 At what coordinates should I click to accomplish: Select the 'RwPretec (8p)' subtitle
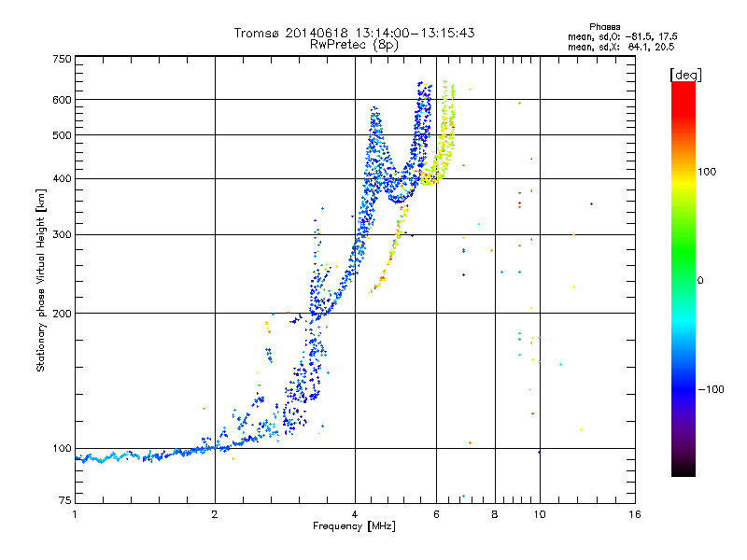[x=354, y=45]
